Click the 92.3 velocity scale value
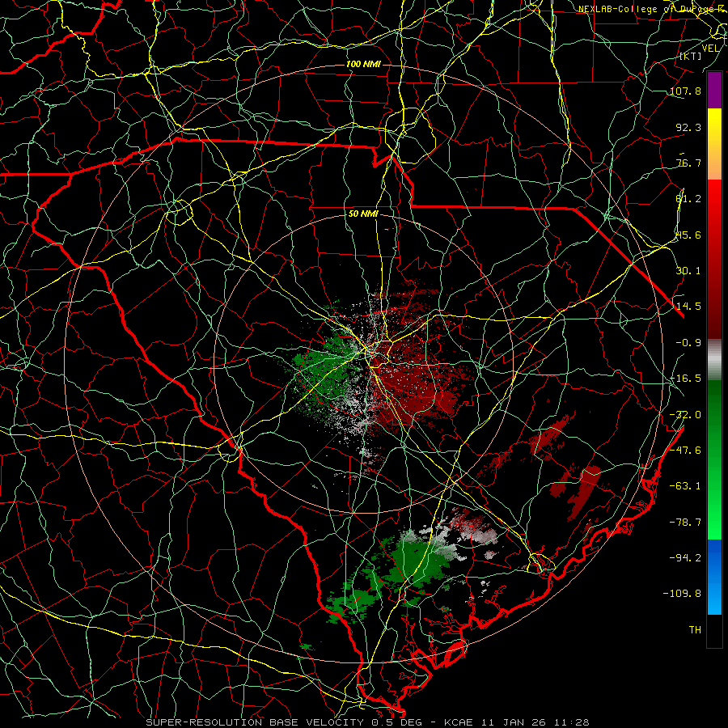The image size is (728, 728). tap(688, 127)
